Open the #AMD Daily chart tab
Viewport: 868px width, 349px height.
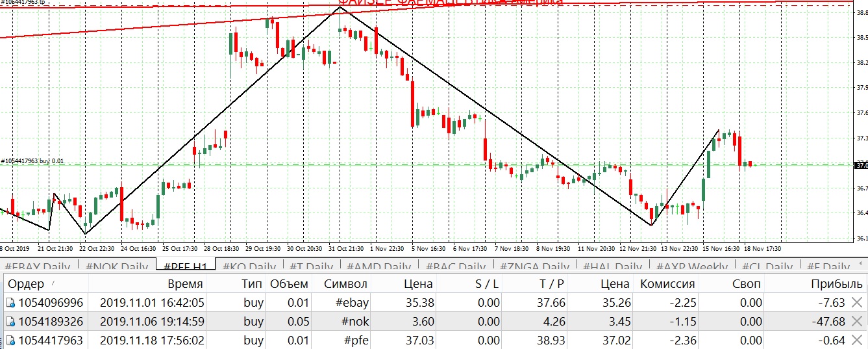[x=379, y=266]
